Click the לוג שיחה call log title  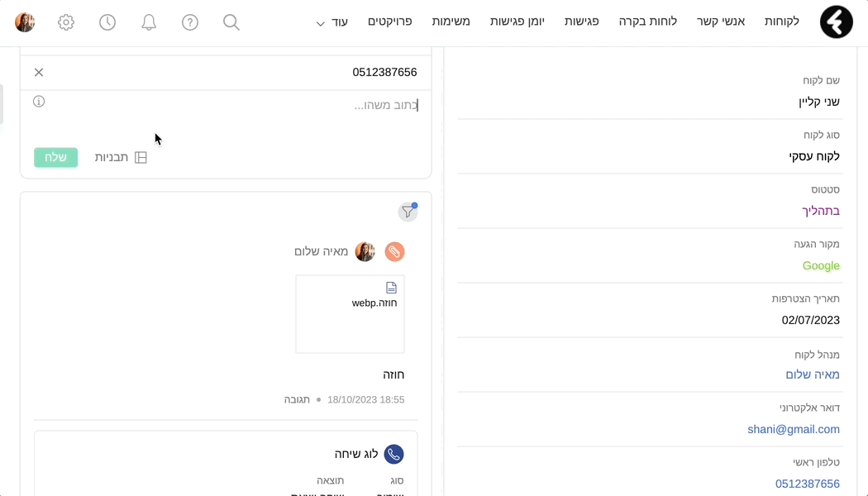point(356,455)
